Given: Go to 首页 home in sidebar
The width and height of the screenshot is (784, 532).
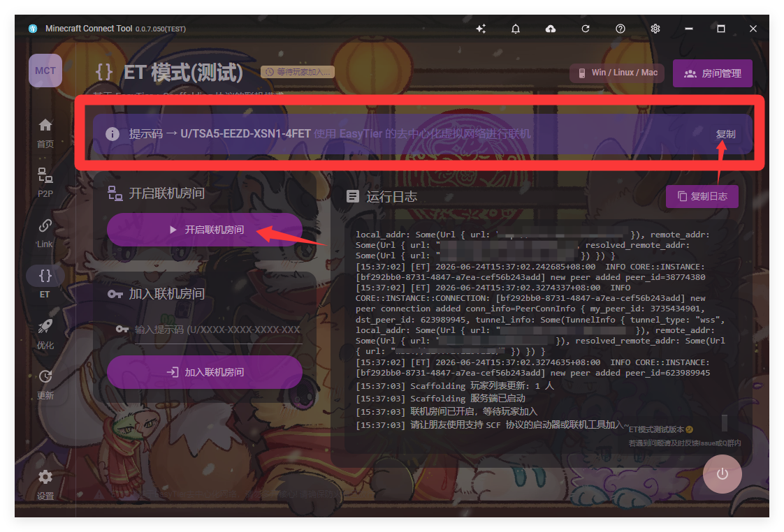Looking at the screenshot, I should pyautogui.click(x=45, y=133).
